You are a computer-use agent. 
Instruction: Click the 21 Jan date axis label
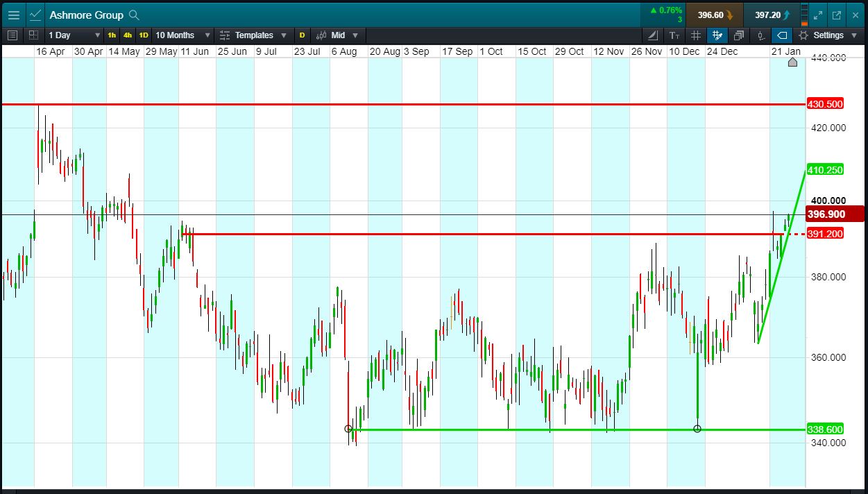(786, 51)
